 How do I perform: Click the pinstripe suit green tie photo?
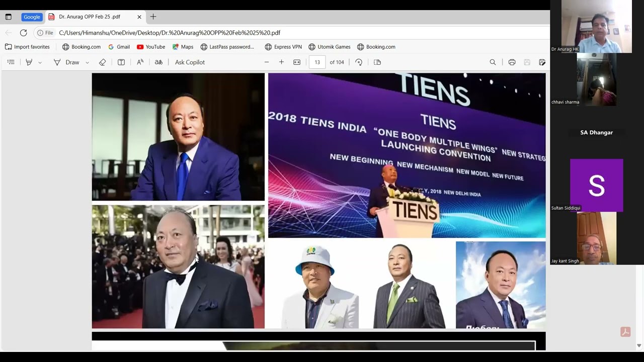tap(409, 286)
